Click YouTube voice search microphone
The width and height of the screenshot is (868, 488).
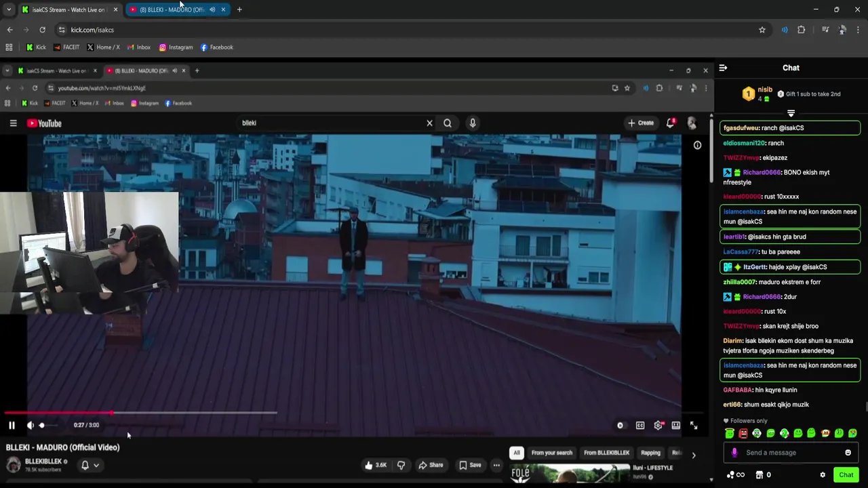(473, 123)
